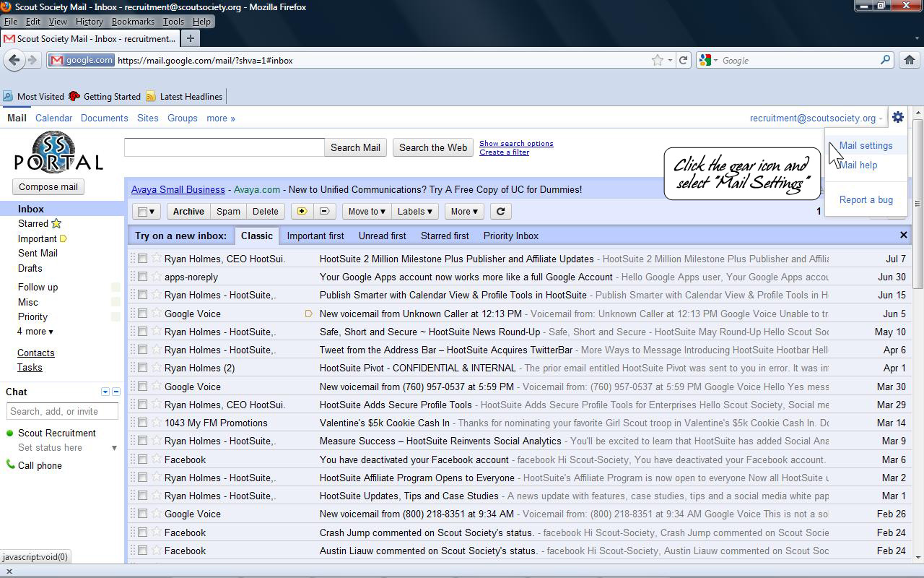
Task: Open the Contacts link
Action: pos(36,353)
